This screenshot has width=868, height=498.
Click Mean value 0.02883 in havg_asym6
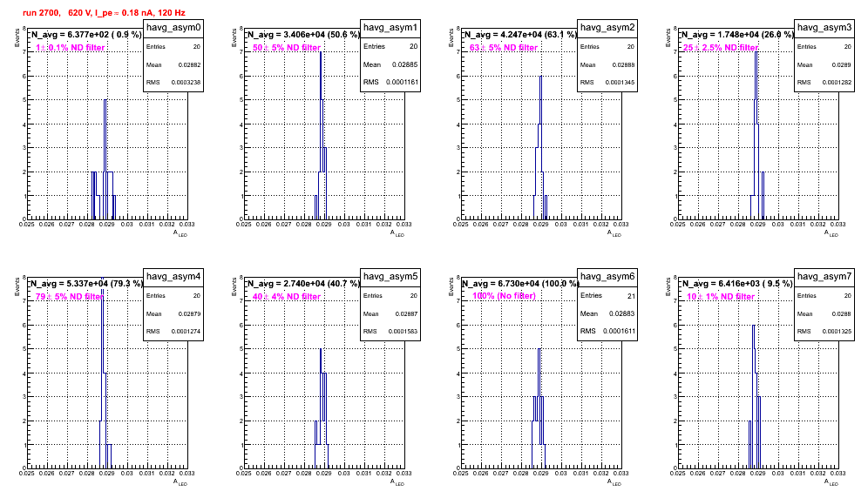[x=621, y=313]
